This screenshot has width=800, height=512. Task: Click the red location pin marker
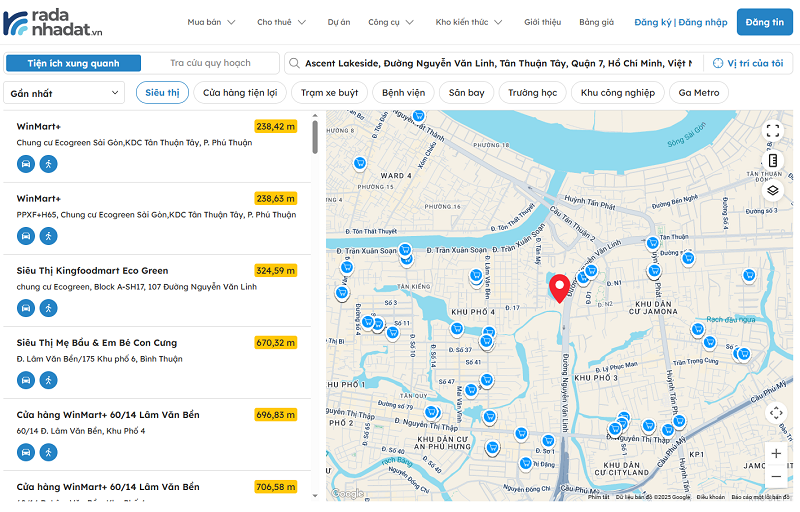(561, 288)
